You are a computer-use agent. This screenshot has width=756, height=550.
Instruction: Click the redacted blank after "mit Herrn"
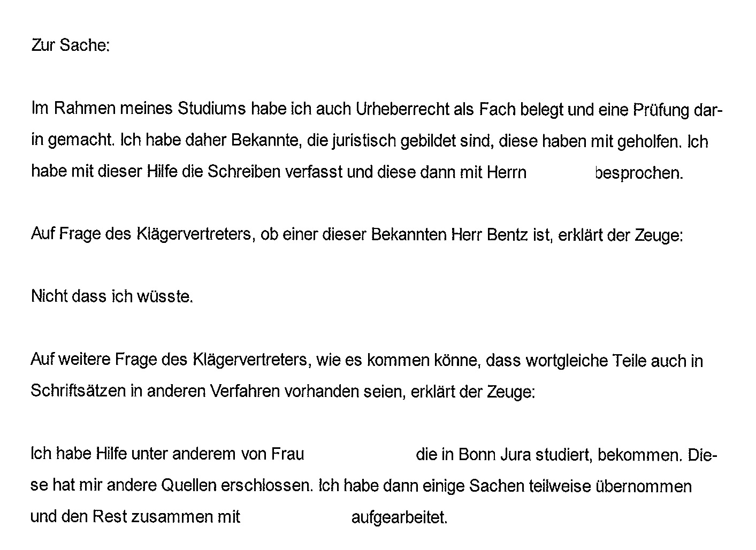coord(560,173)
